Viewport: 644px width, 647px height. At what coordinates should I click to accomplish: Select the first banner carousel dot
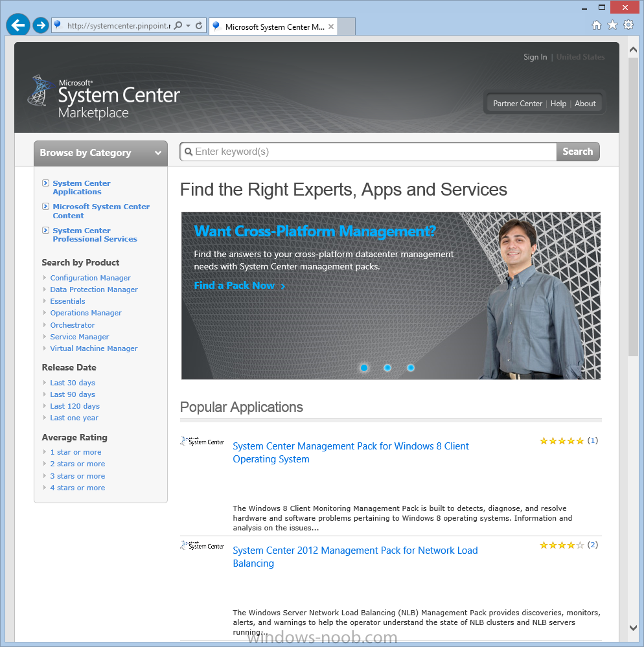[364, 368]
